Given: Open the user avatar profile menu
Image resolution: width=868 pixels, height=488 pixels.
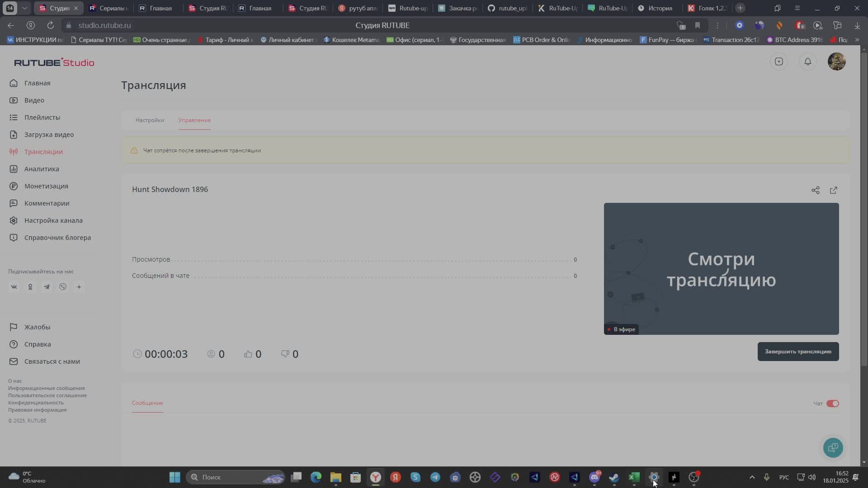Looking at the screenshot, I should pyautogui.click(x=837, y=61).
